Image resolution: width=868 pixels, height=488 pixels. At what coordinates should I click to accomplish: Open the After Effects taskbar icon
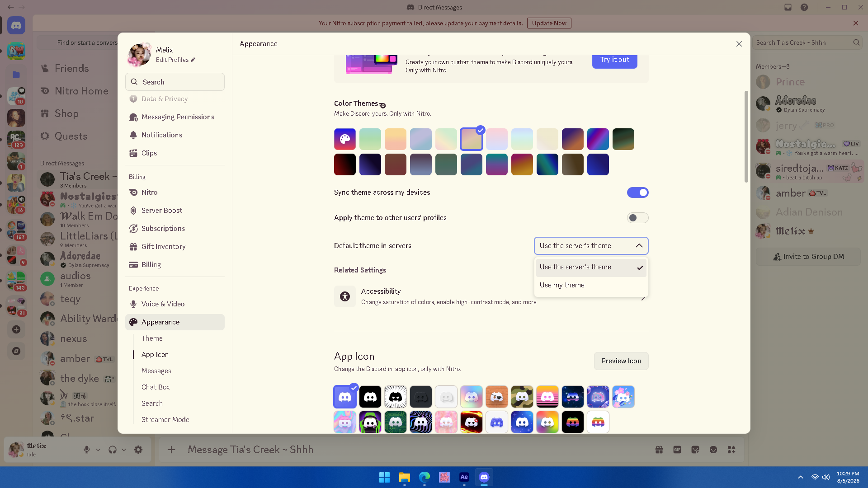(464, 477)
